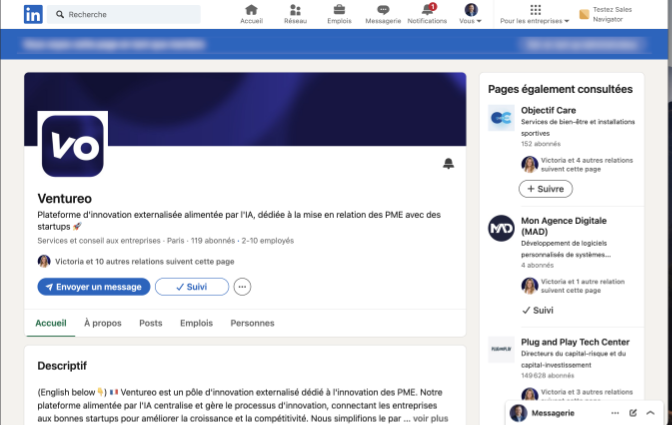Open the three-dot more options button
This screenshot has height=425, width=672.
pyautogui.click(x=242, y=287)
